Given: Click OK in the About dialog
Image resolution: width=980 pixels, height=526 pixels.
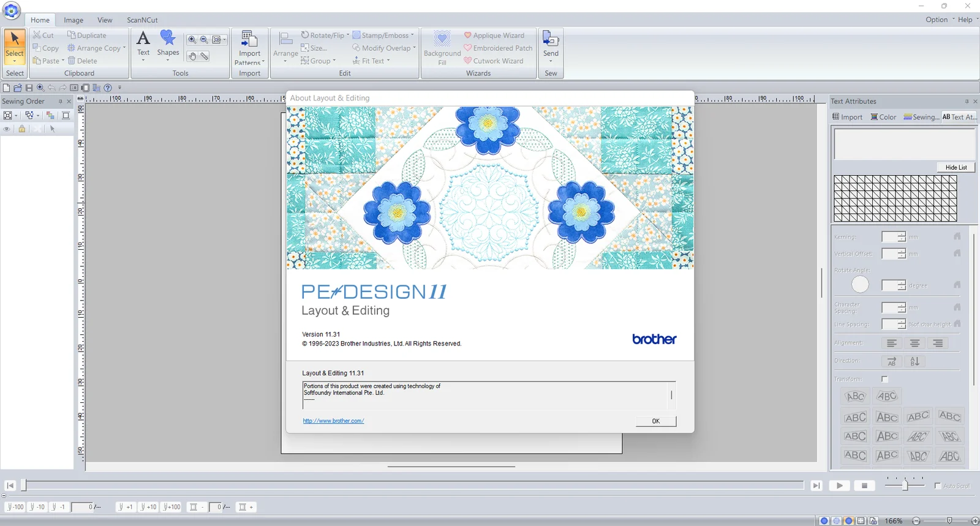Looking at the screenshot, I should (656, 421).
